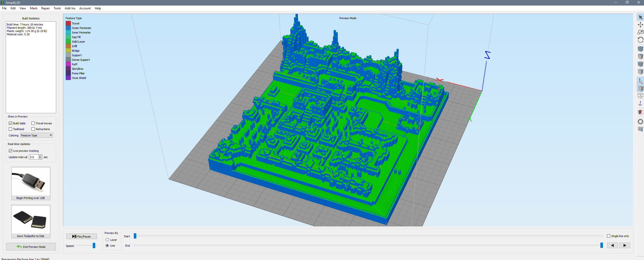Uncheck the Build table checkbox

[x=11, y=123]
